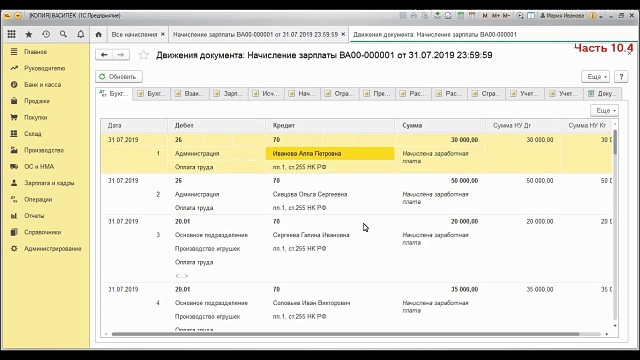Add document to favorites with star
640x360 pixels.
tap(143, 55)
